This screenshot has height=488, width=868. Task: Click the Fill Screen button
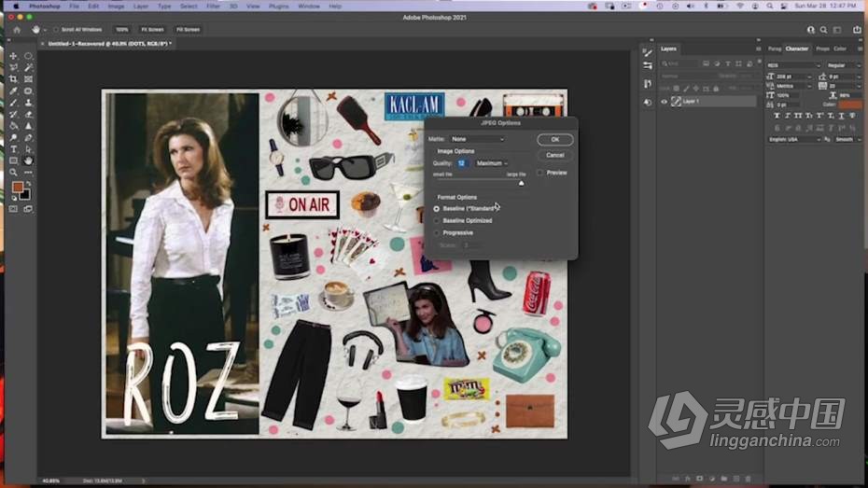189,29
